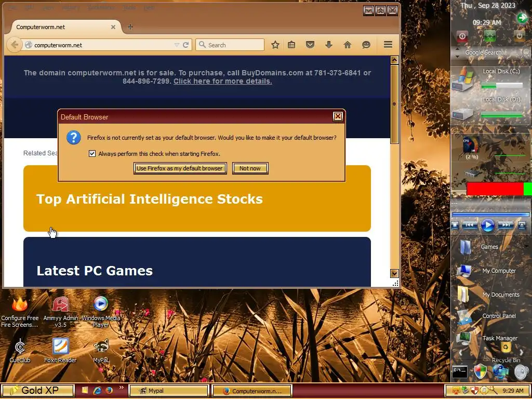Viewport: 532px width, 399px height.
Task: Open the Gold XP start menu
Action: pos(37,391)
